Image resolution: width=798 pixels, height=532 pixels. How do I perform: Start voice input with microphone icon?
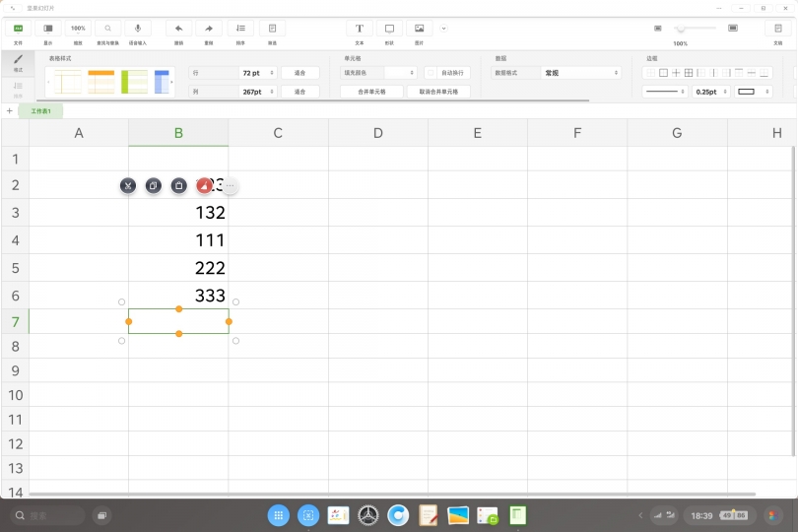click(137, 29)
